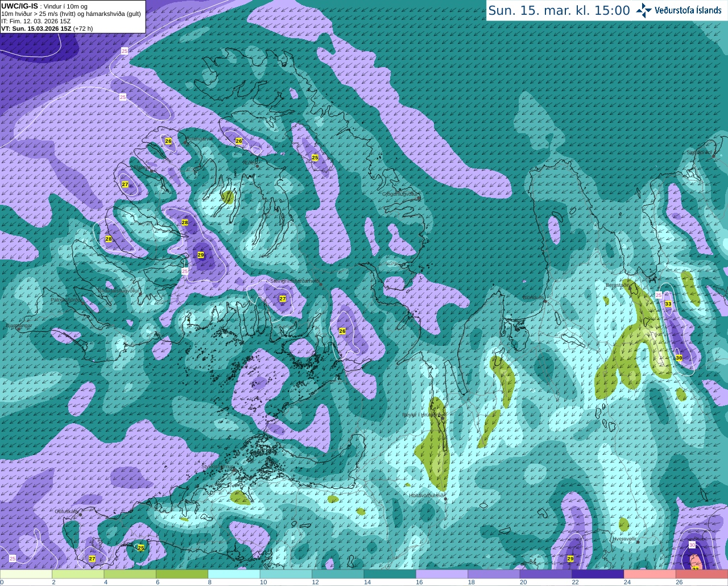This screenshot has height=586, width=728.
Task: Click the Holtavörðuheiði station label
Action: click(x=427, y=495)
